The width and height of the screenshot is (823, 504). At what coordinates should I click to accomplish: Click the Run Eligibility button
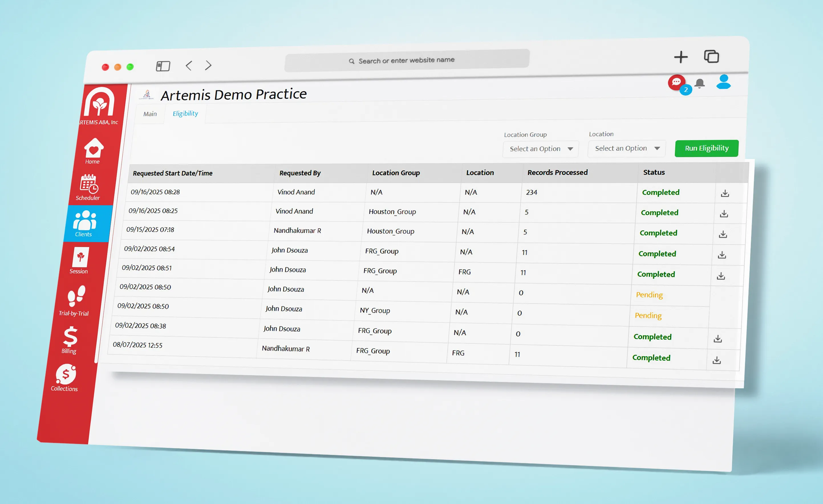(x=706, y=148)
